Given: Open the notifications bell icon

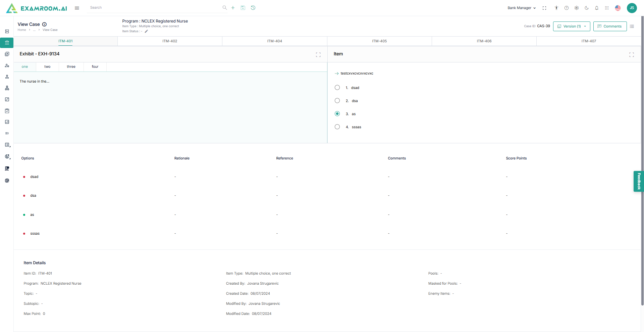Looking at the screenshot, I should (x=597, y=8).
